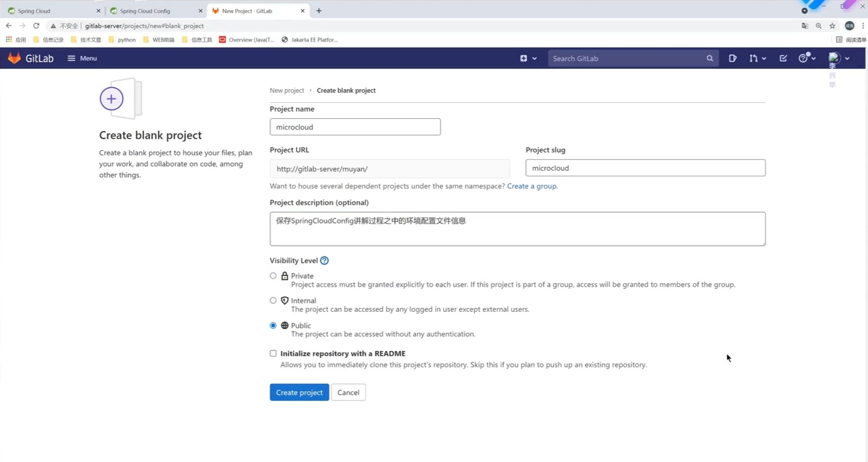Open the Overview (Java) bookmark
Screen dimensions: 868x462
(x=247, y=40)
